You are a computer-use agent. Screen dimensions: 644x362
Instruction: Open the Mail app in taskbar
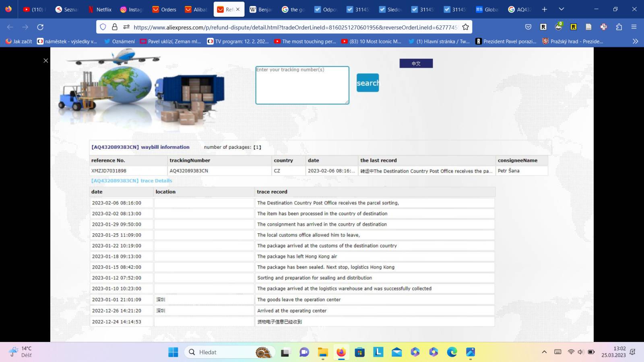click(x=396, y=352)
